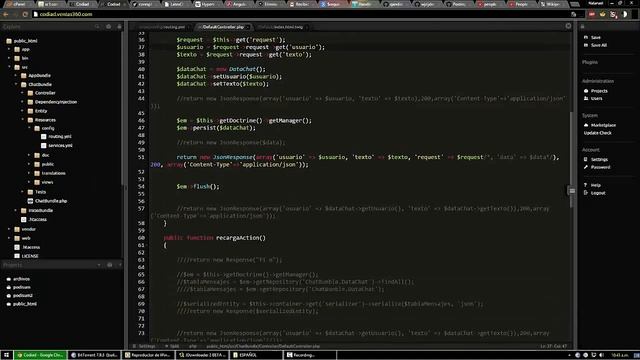Select the Tests folder
The width and height of the screenshot is (640, 360).
[x=40, y=192]
